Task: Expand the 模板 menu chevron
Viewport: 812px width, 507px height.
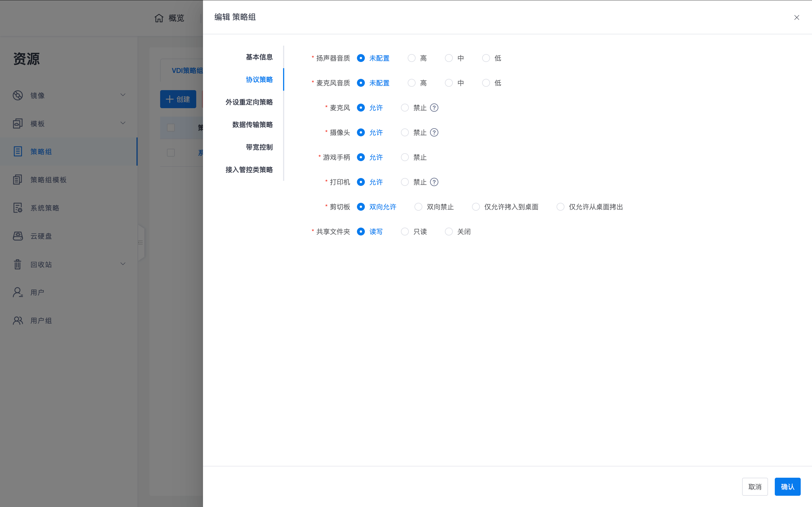Action: 123,123
